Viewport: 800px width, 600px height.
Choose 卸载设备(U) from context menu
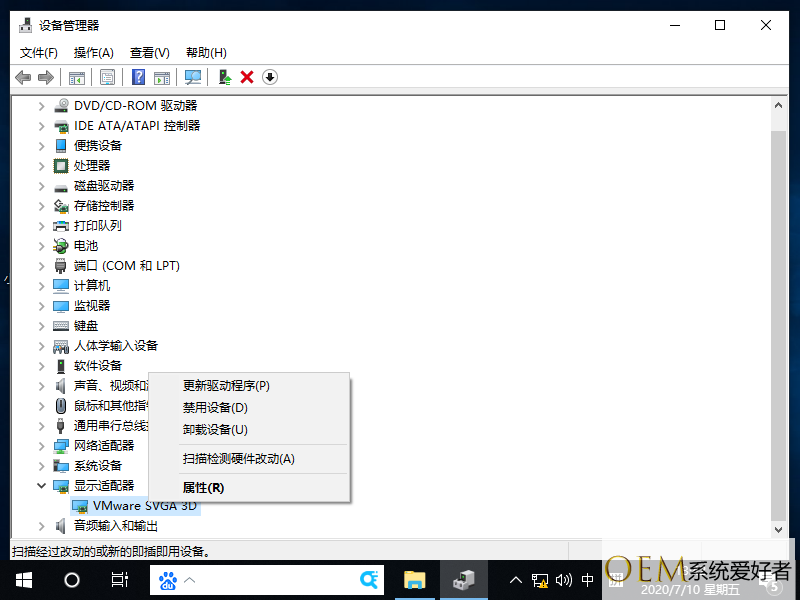(x=215, y=429)
